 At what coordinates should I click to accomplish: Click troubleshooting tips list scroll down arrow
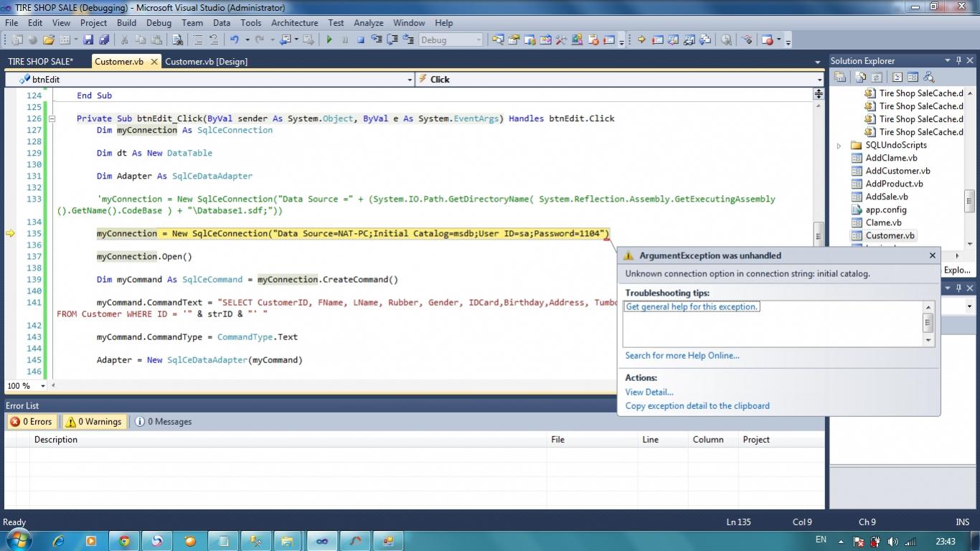point(928,340)
